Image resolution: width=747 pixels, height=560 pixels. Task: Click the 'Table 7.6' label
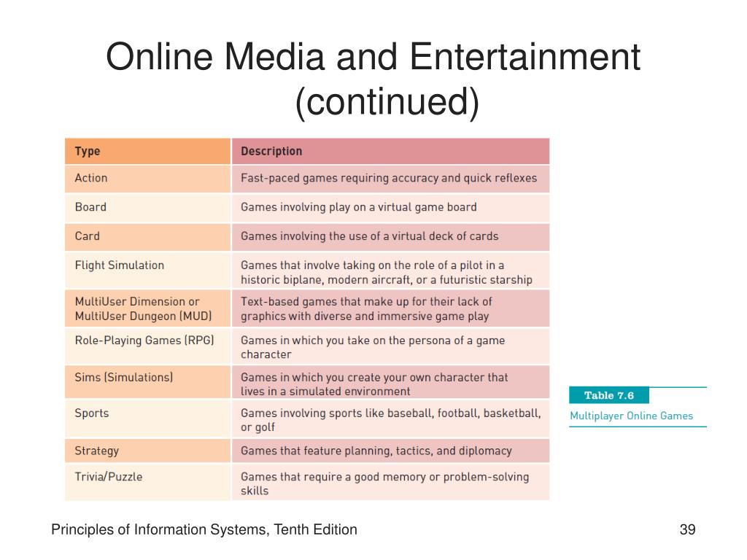pyautogui.click(x=609, y=395)
